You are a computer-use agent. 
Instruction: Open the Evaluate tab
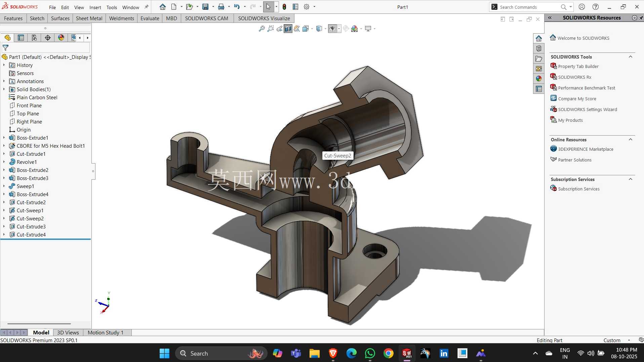[x=150, y=18]
